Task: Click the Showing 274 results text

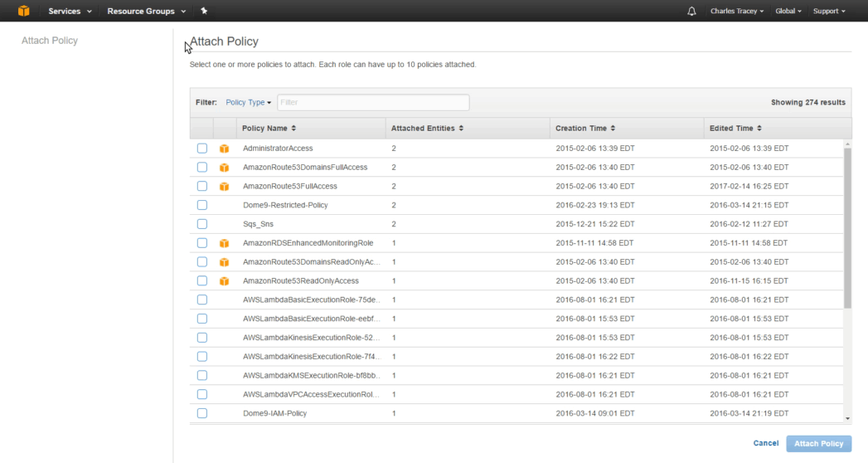Action: [x=808, y=102]
